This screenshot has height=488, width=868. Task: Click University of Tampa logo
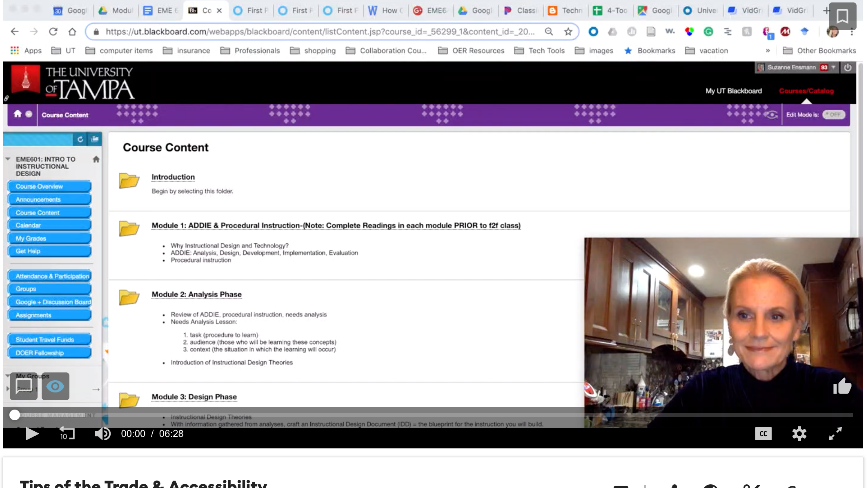click(73, 83)
